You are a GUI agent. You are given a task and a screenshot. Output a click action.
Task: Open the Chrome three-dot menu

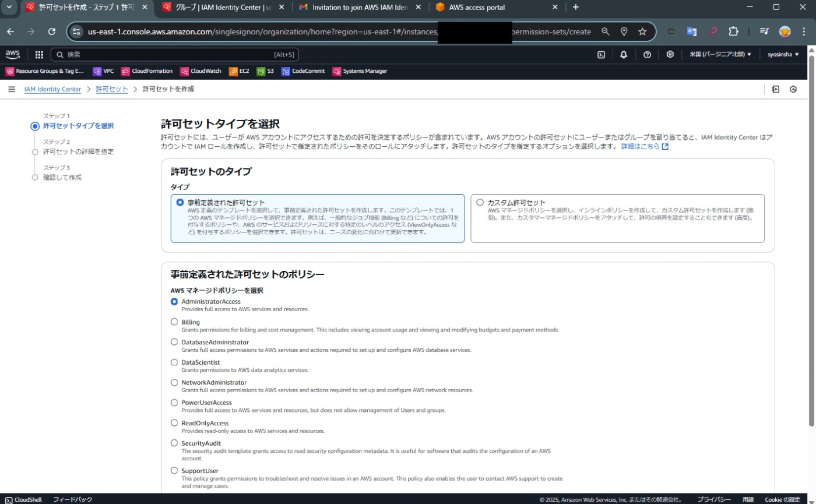pyautogui.click(x=805, y=31)
